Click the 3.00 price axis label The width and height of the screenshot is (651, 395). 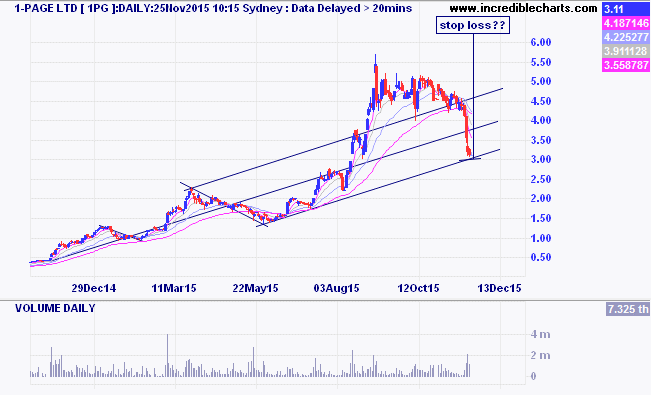[541, 159]
